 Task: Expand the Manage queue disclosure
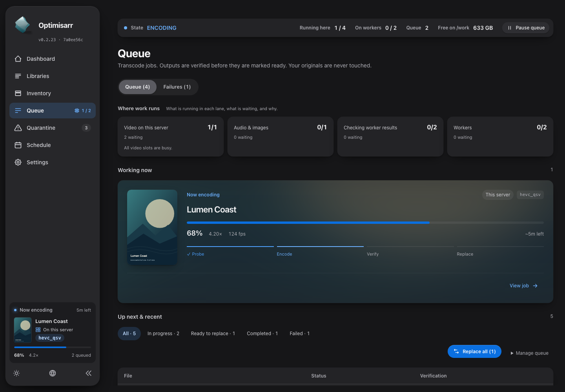tap(530, 353)
